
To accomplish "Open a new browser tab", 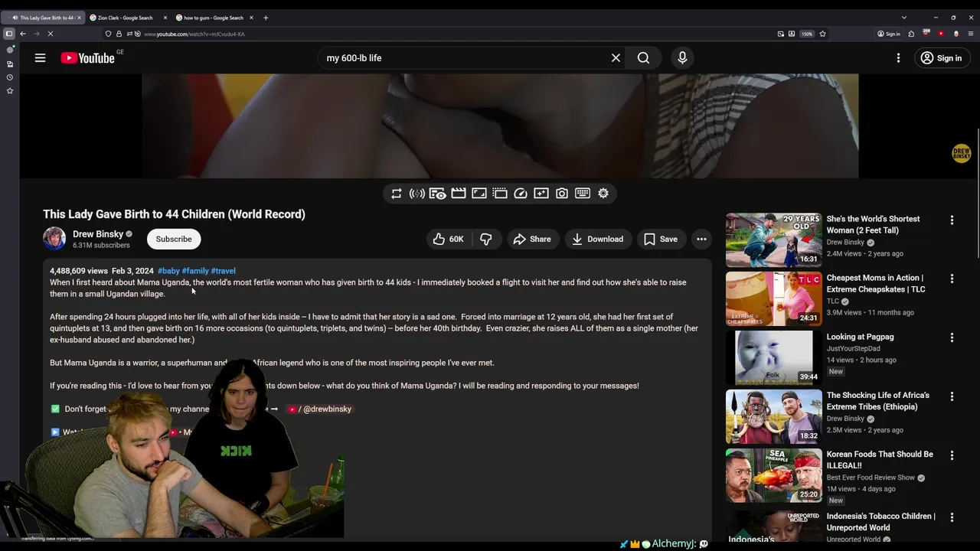I will coord(266,18).
